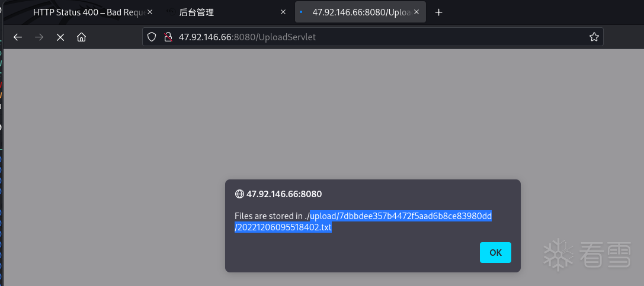Click the "Files are stored in" message text
644x286 pixels.
(270, 216)
